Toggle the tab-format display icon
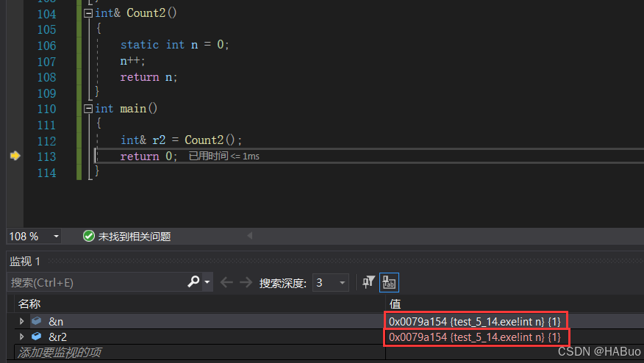This screenshot has height=363, width=644. [x=389, y=282]
